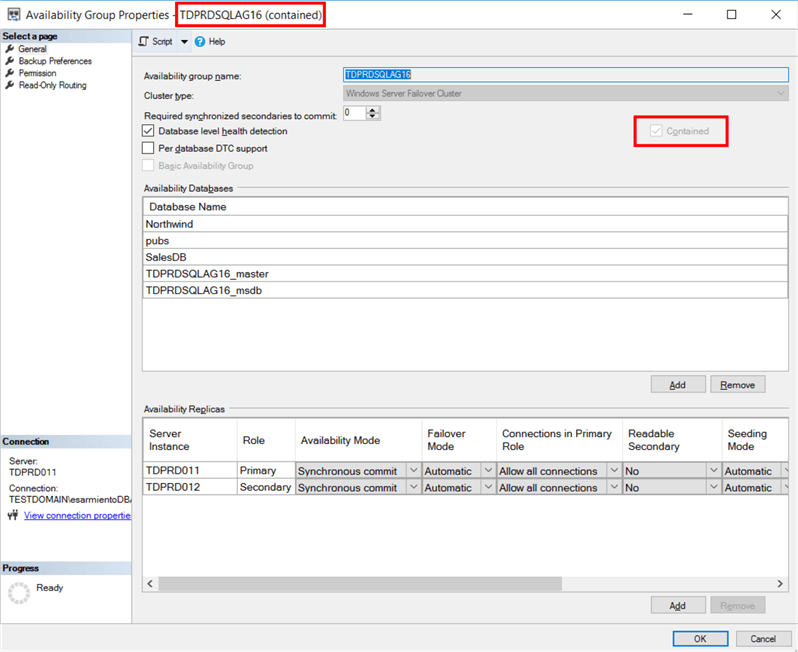798x652 pixels.
Task: Click the Contained checkbox
Action: 656,131
